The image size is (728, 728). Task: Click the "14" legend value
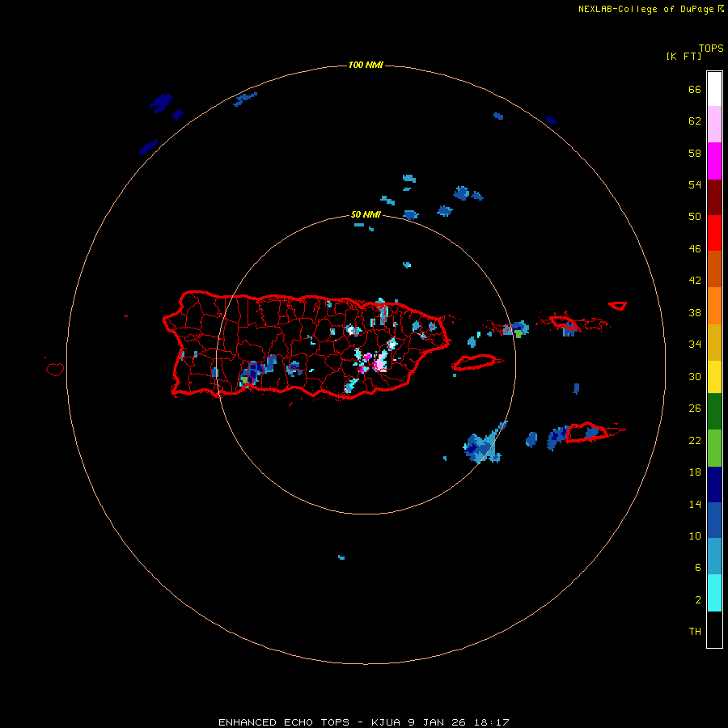pyautogui.click(x=695, y=504)
